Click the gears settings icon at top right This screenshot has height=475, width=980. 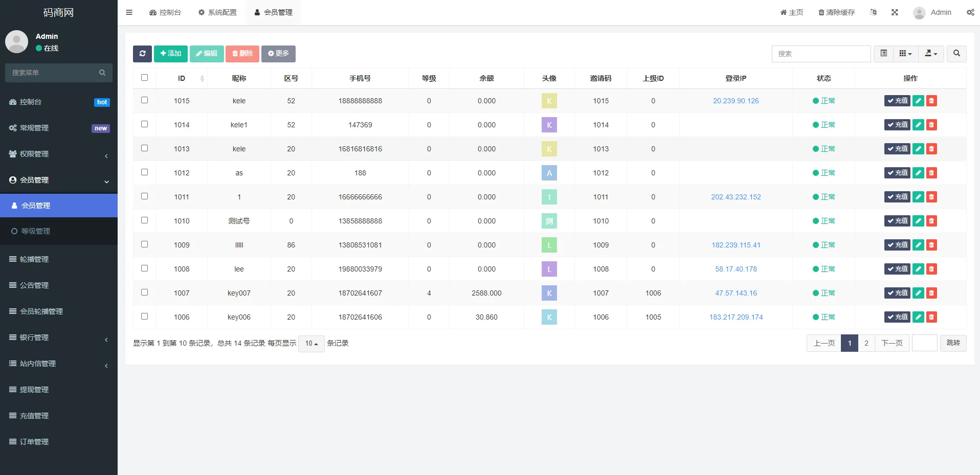coord(970,12)
